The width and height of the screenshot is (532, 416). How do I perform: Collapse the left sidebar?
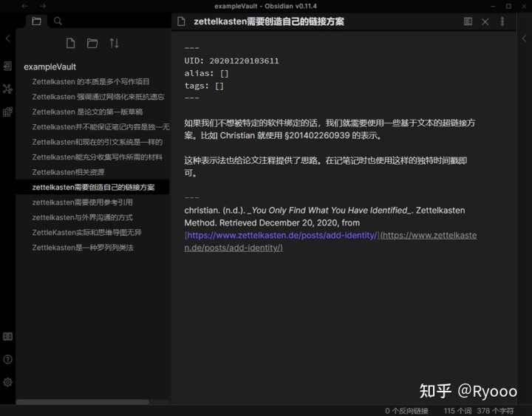8,38
